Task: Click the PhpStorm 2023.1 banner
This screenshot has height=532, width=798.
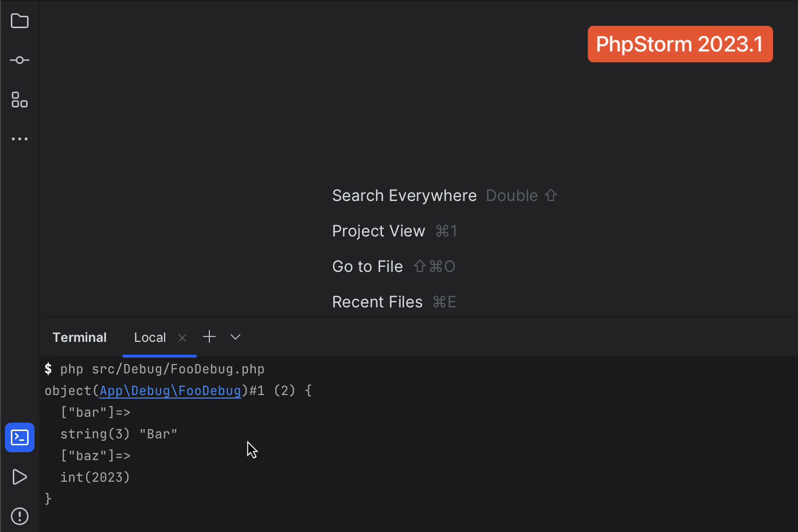Action: (680, 44)
